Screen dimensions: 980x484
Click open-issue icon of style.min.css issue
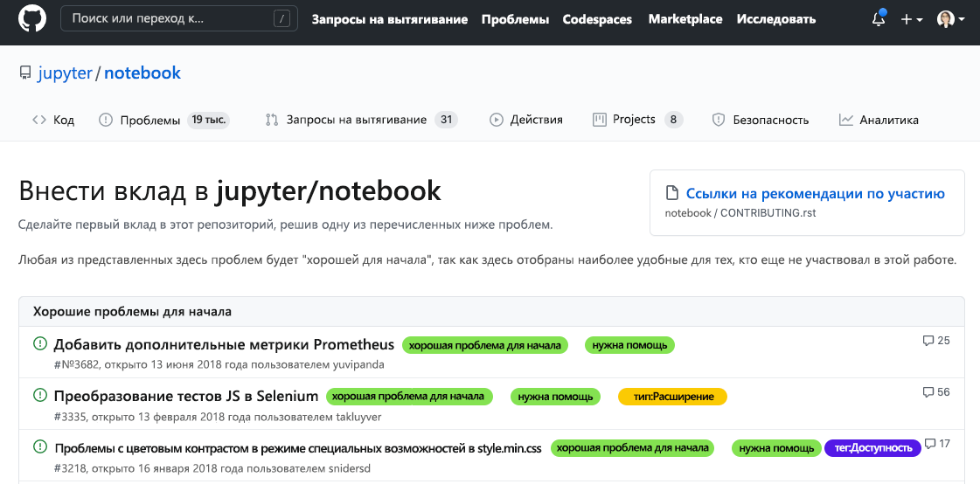pos(40,446)
